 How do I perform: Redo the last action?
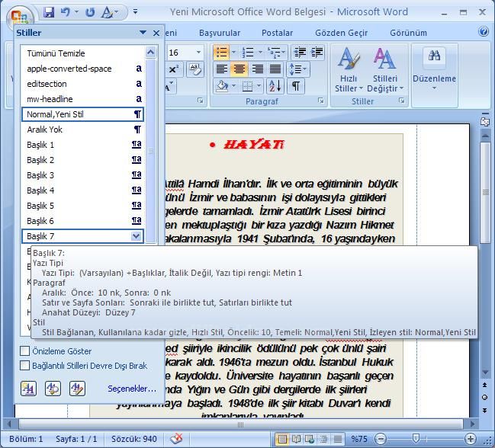pyautogui.click(x=90, y=12)
